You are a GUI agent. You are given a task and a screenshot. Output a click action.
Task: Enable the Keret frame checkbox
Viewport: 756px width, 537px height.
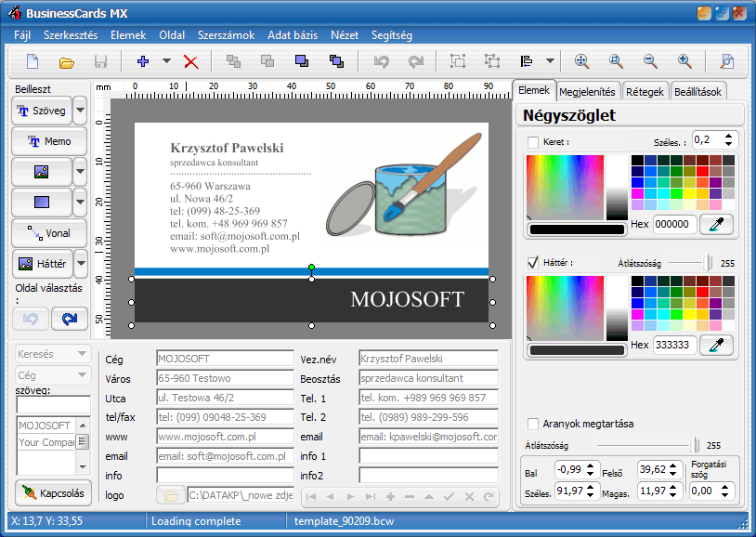coord(533,142)
